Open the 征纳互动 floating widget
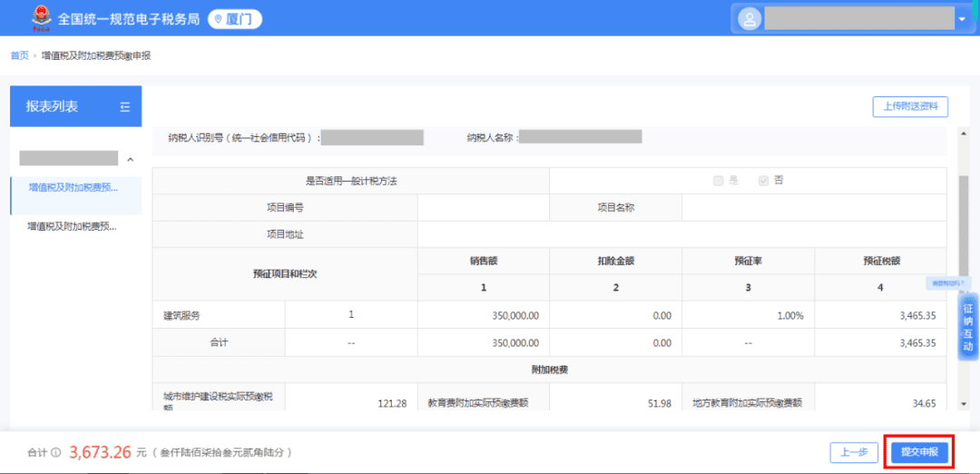 pyautogui.click(x=967, y=328)
